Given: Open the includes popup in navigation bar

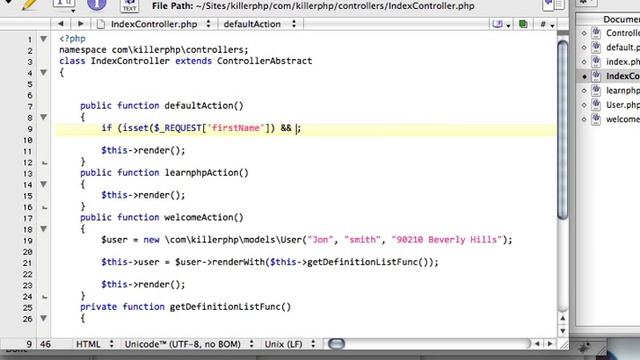Looking at the screenshot, I should point(501,24).
